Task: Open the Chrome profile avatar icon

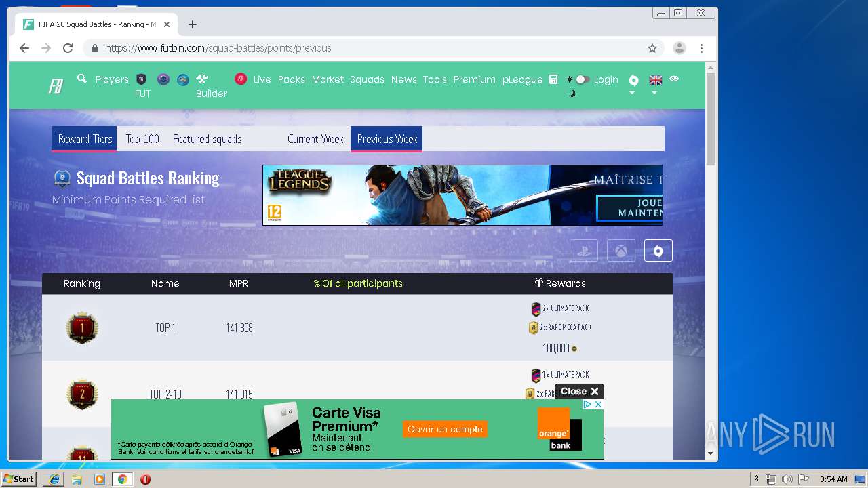Action: point(679,48)
